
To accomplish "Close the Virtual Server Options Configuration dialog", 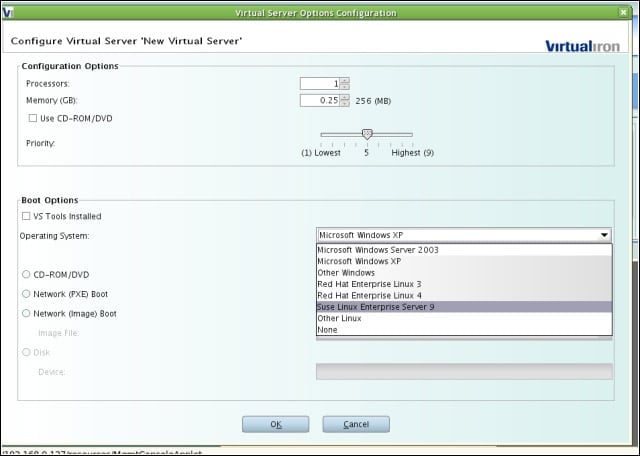I will click(623, 13).
